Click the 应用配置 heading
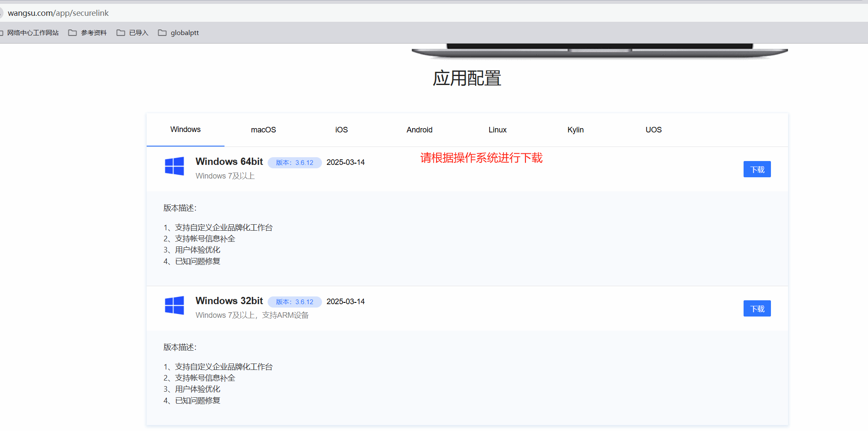The width and height of the screenshot is (868, 431). pyautogui.click(x=467, y=78)
